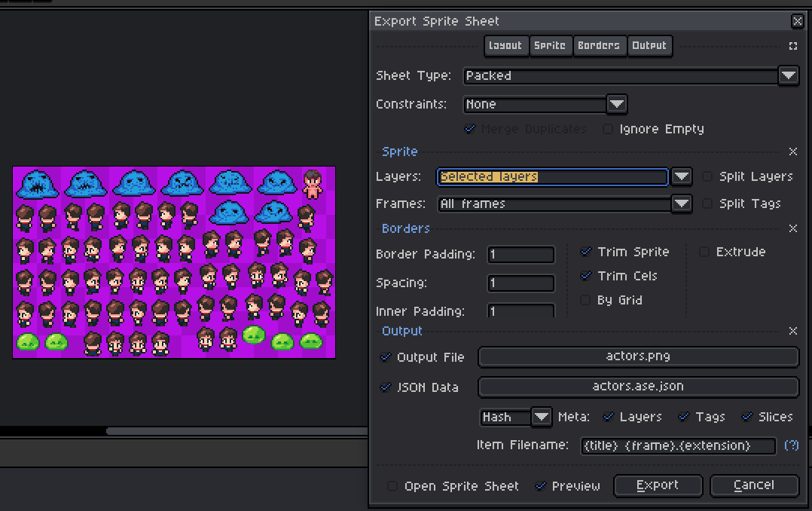812x511 pixels.
Task: Uncheck Merge Duplicates
Action: tap(471, 129)
